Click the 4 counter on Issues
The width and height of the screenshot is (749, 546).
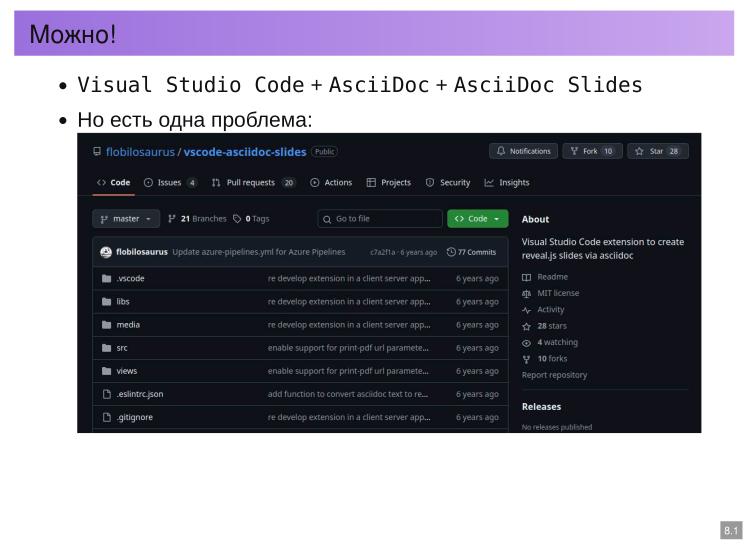[192, 182]
